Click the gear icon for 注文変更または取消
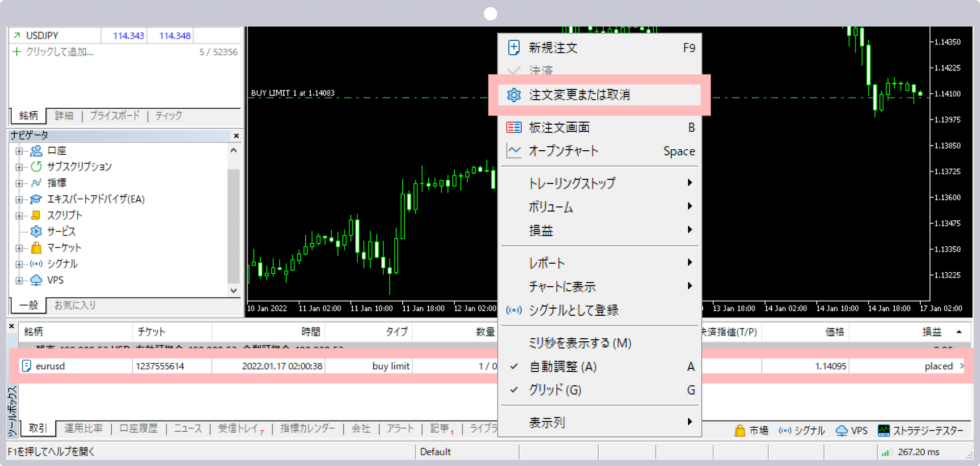This screenshot has height=466, width=980. tap(514, 95)
